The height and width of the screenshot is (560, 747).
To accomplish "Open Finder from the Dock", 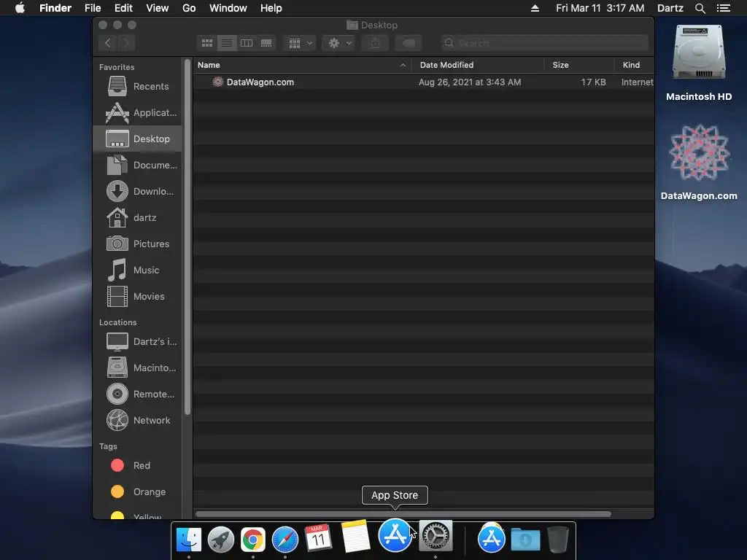I will point(189,540).
